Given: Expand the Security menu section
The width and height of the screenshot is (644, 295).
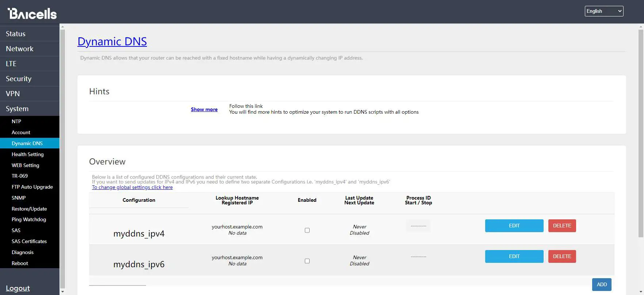Looking at the screenshot, I should click(x=19, y=79).
